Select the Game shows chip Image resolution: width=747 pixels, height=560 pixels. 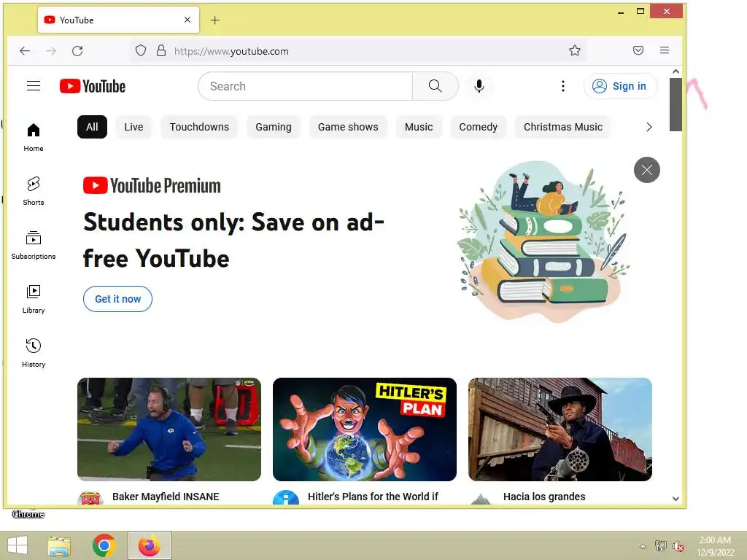click(348, 127)
